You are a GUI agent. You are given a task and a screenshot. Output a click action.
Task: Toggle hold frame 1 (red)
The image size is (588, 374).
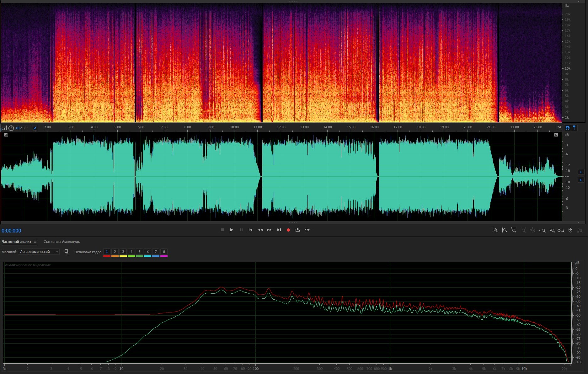pos(107,252)
